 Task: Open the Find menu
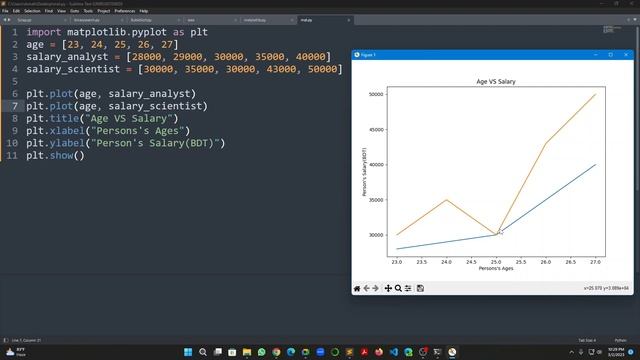point(49,11)
